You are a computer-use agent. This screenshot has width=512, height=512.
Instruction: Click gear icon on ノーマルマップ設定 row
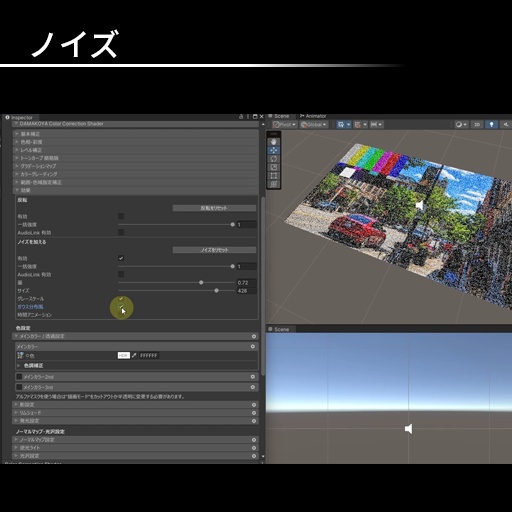point(254,440)
